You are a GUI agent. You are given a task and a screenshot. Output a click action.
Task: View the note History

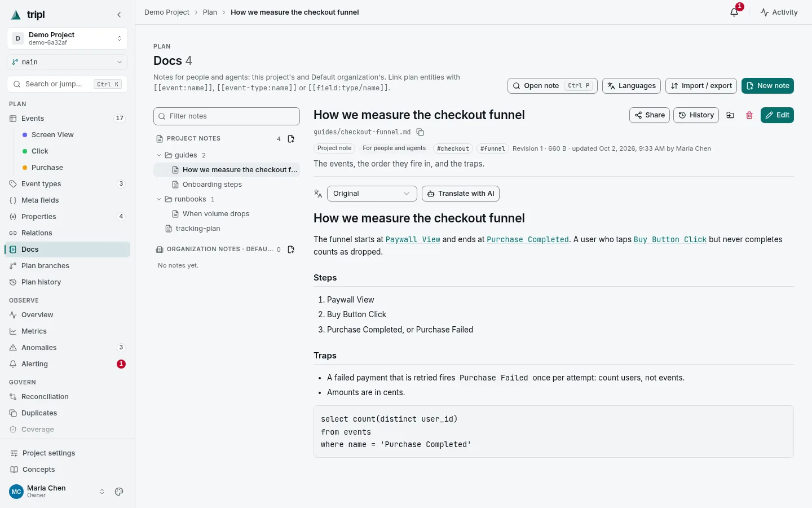click(x=696, y=115)
